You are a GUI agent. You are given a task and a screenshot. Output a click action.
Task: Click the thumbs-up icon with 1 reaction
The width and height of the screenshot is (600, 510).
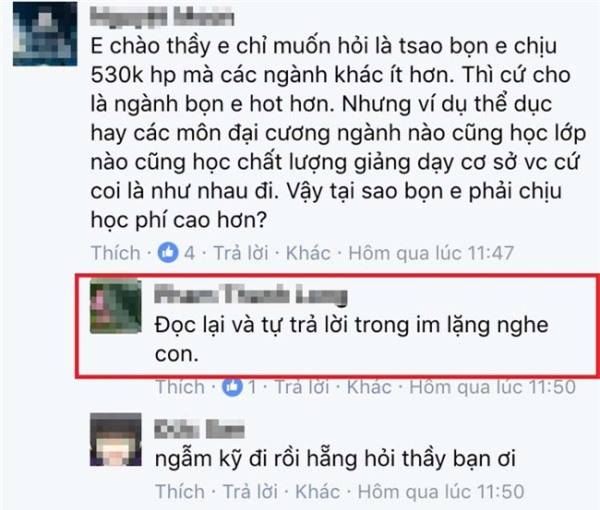pos(233,387)
